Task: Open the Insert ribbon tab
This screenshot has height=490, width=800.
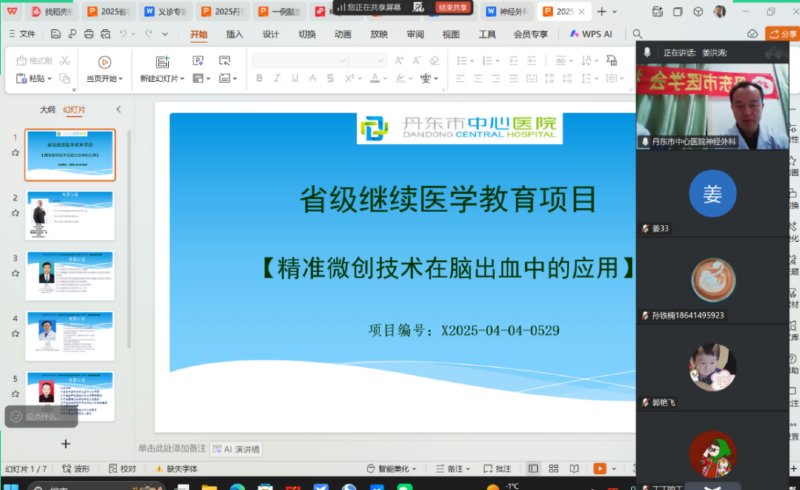Action: [x=235, y=34]
